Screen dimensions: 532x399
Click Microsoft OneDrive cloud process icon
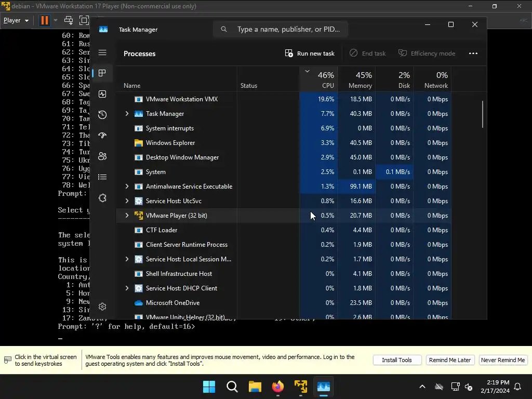(138, 303)
